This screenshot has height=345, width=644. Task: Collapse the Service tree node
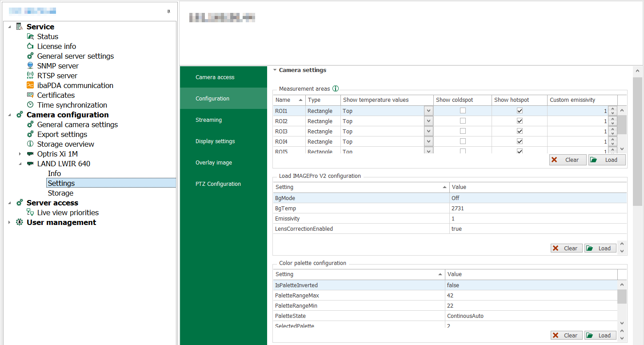tap(9, 27)
